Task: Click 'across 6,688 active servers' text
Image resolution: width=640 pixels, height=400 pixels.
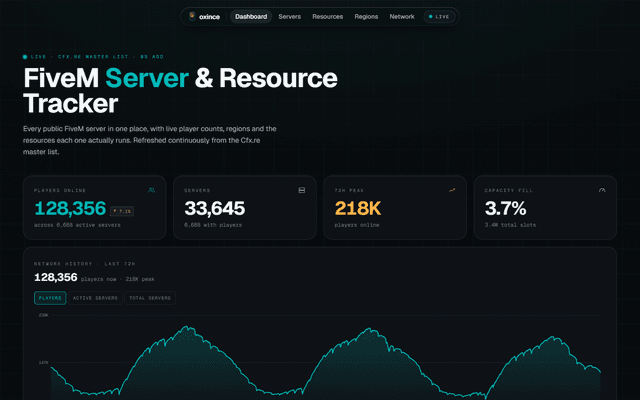Action: (77, 225)
